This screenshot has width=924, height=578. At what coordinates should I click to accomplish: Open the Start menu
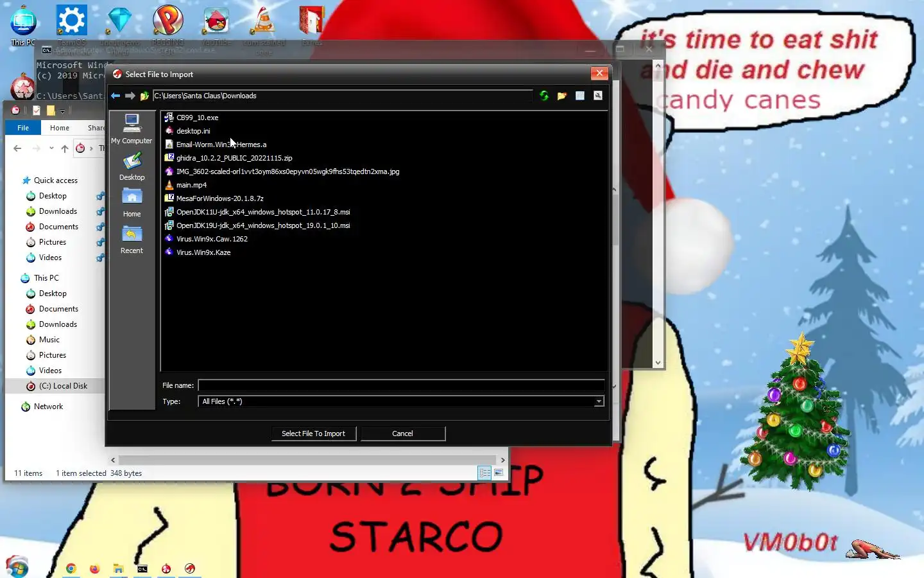(x=17, y=567)
